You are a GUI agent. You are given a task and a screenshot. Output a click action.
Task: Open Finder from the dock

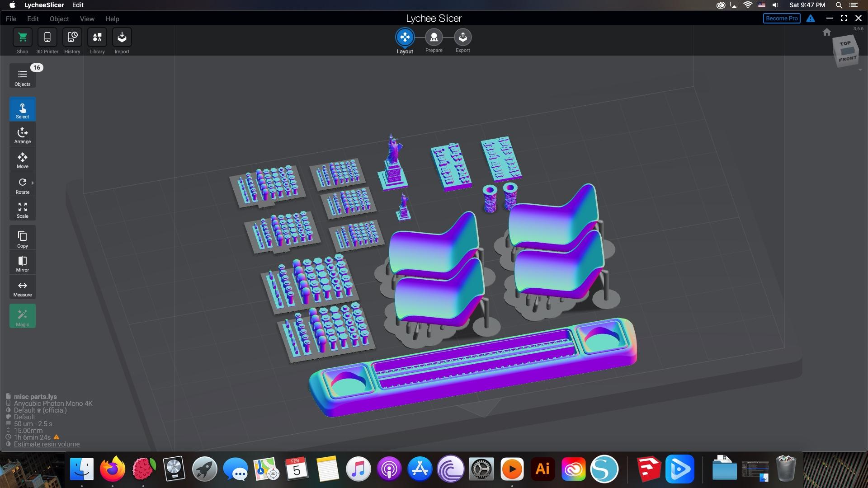coord(82,469)
